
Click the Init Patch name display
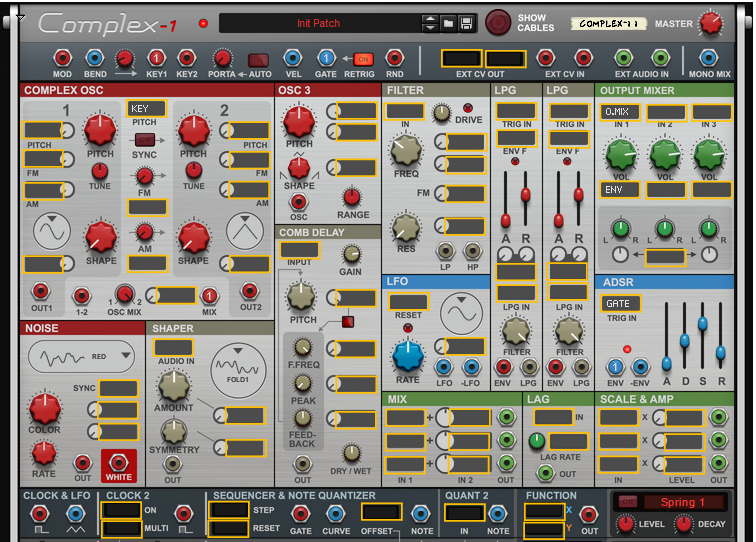(319, 23)
